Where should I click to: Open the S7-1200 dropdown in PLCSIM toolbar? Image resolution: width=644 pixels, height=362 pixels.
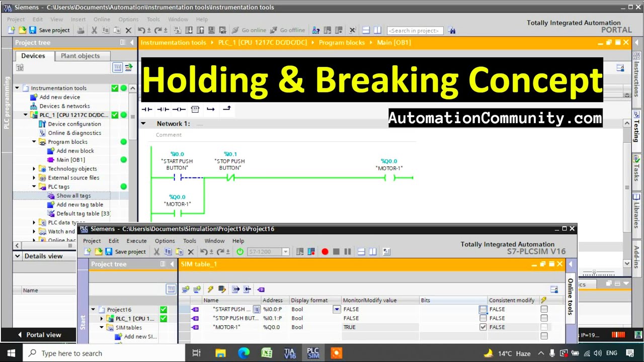[286, 252]
